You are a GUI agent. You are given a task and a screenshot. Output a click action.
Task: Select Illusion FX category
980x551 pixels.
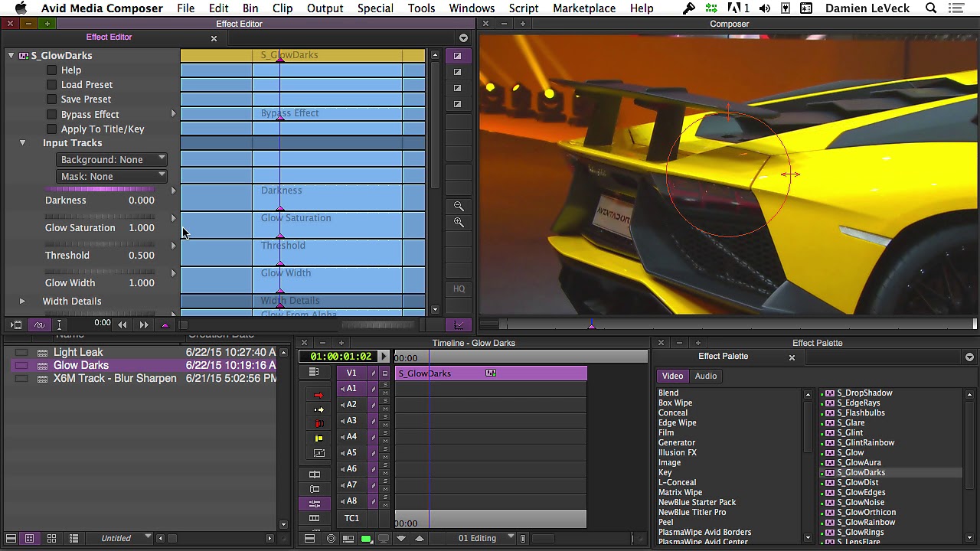(x=678, y=453)
